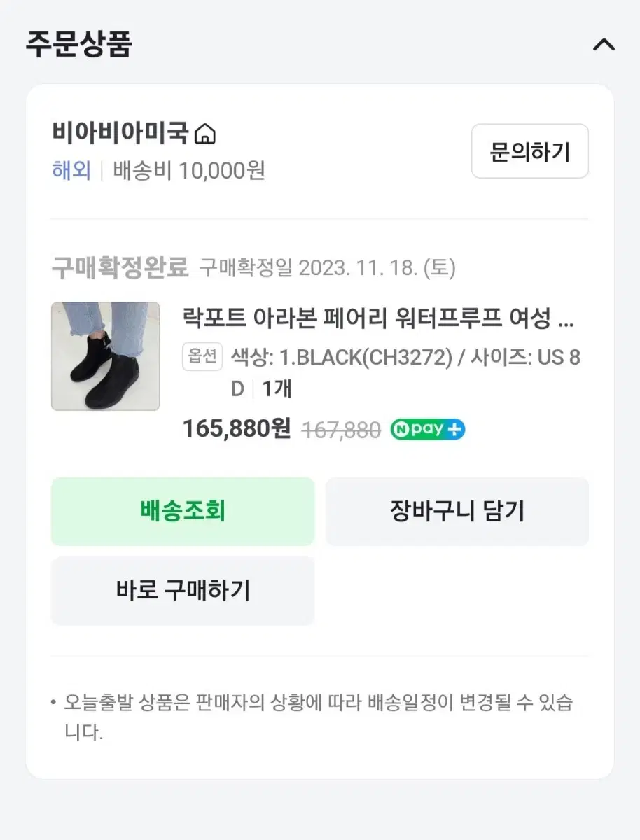Tap the 165,880원 price
The height and width of the screenshot is (840, 640).
[237, 429]
